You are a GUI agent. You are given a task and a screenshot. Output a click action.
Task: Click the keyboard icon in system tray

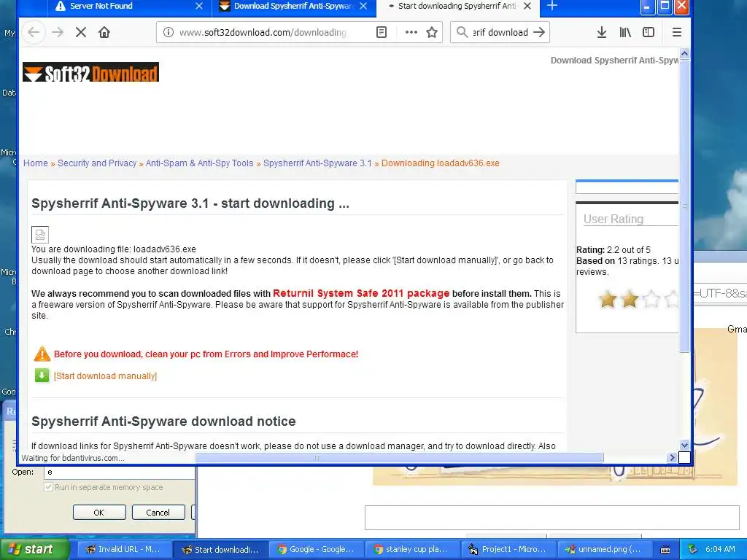click(665, 550)
